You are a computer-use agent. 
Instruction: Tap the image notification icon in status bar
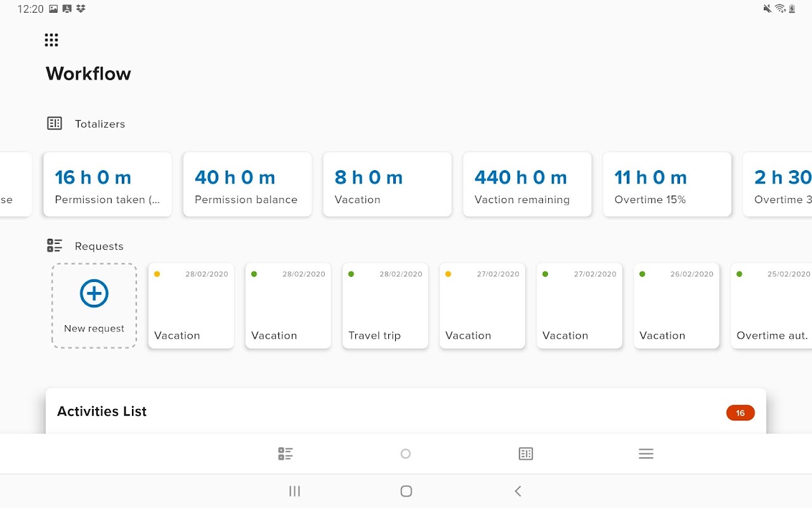53,9
